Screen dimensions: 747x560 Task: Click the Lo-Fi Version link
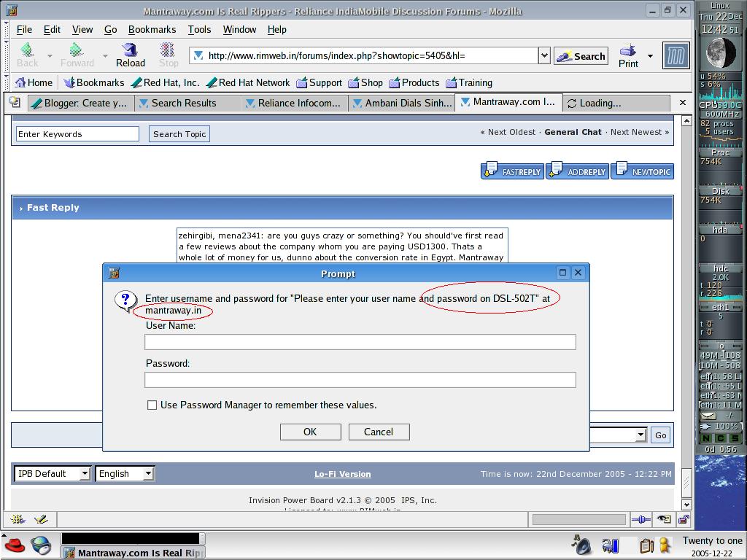point(343,474)
